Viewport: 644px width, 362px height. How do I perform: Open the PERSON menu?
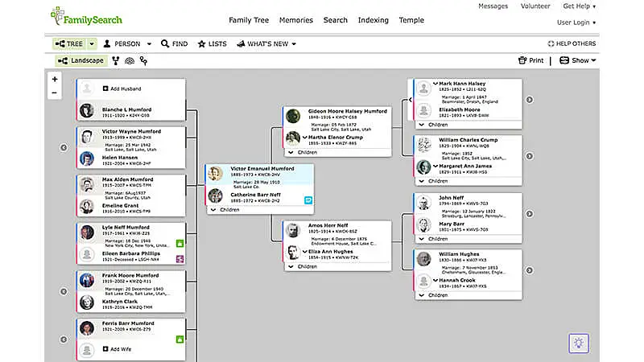pyautogui.click(x=127, y=44)
